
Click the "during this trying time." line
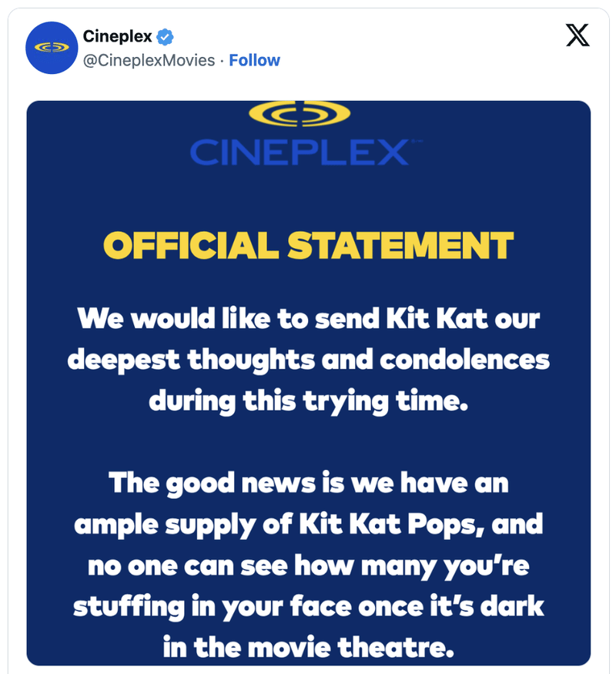click(308, 401)
